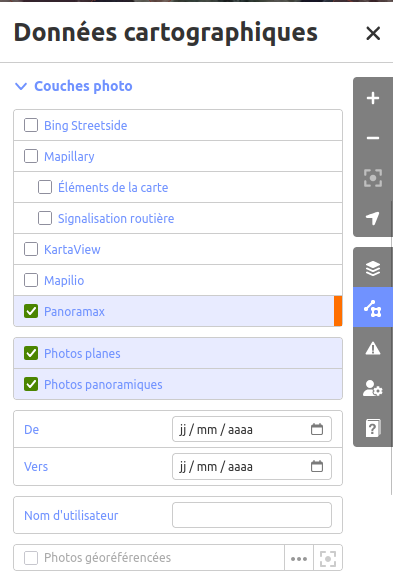The image size is (393, 583).
Task: Activate the geolocate arrow icon
Action: (x=373, y=218)
